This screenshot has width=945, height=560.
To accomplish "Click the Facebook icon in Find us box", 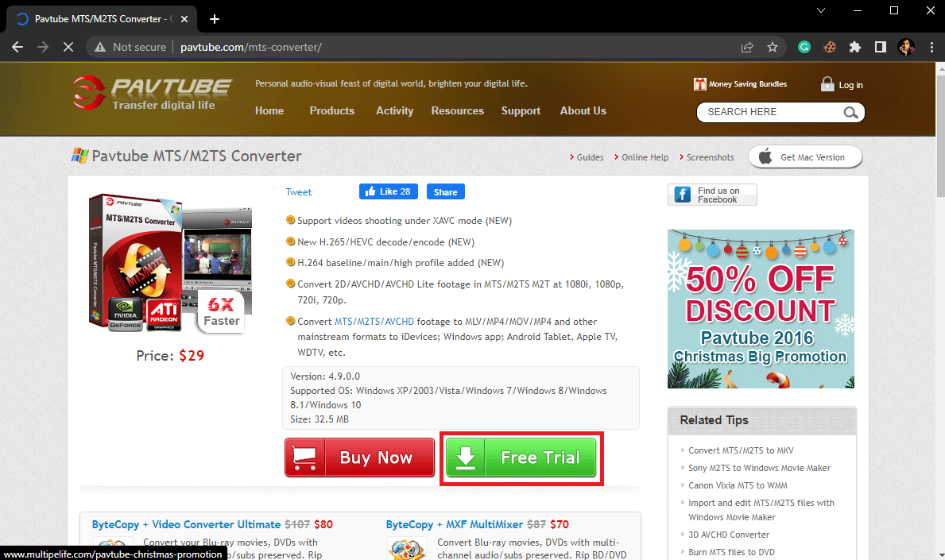I will (x=682, y=195).
